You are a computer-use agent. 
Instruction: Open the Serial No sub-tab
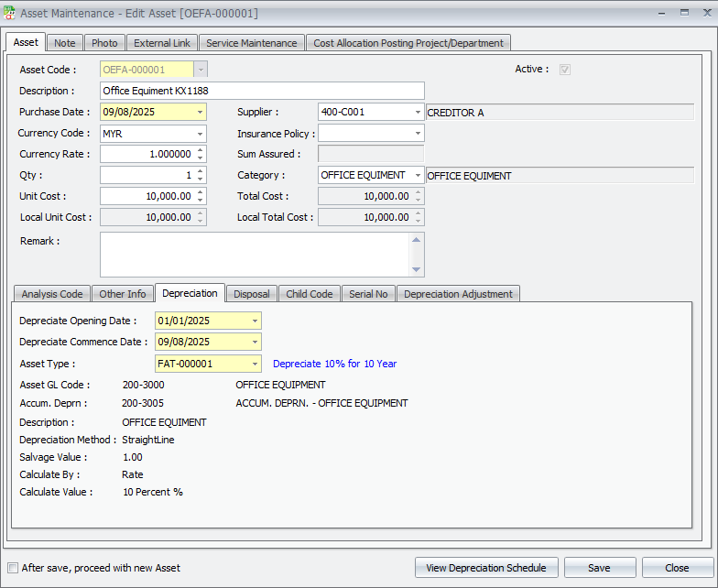point(368,294)
